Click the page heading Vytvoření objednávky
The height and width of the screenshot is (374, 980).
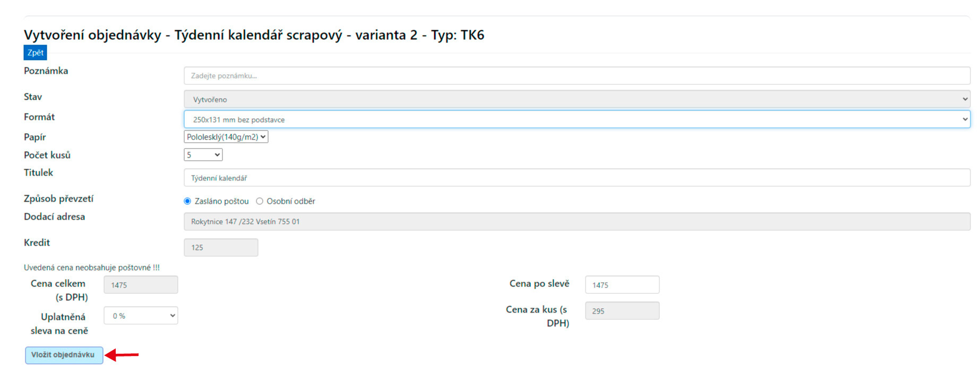(x=254, y=35)
